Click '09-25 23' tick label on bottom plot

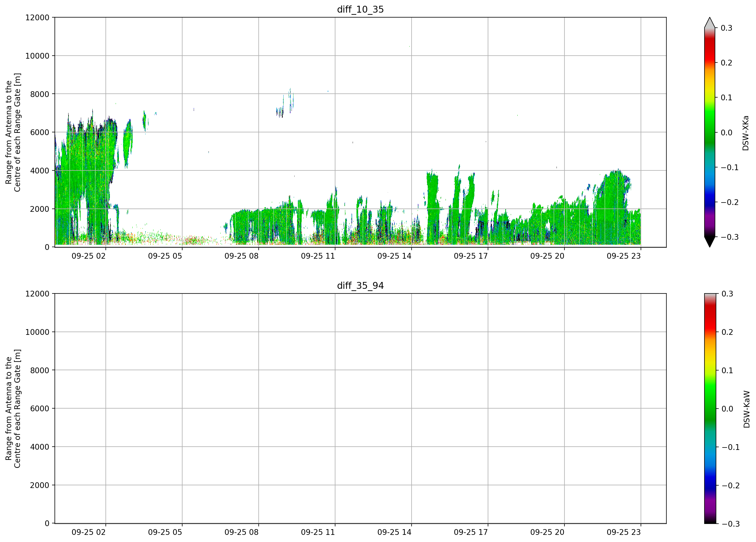click(x=624, y=532)
